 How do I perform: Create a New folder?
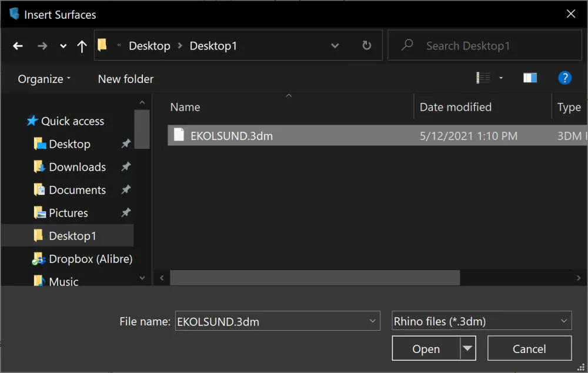point(126,79)
